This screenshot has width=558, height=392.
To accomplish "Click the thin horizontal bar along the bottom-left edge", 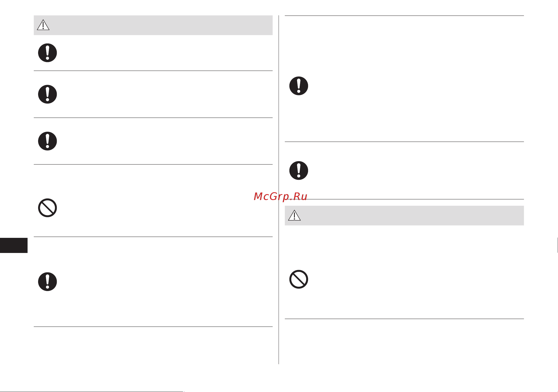I will tap(92, 391).
